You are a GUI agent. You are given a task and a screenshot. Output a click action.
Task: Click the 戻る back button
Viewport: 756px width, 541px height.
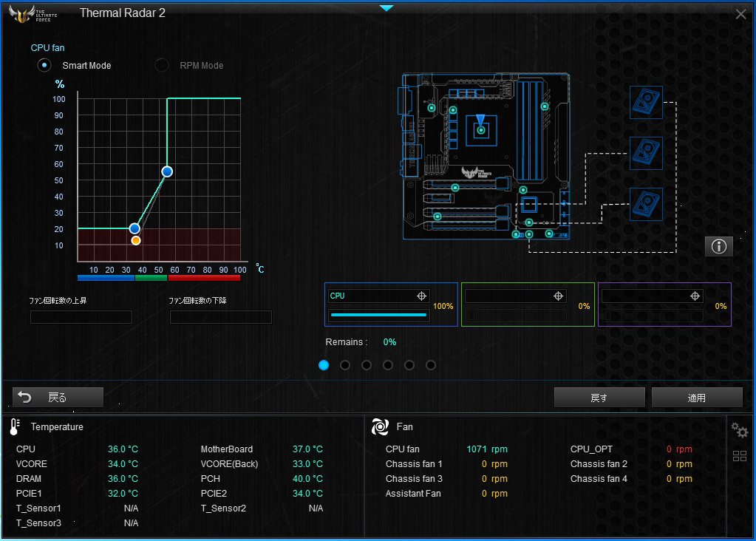(58, 398)
